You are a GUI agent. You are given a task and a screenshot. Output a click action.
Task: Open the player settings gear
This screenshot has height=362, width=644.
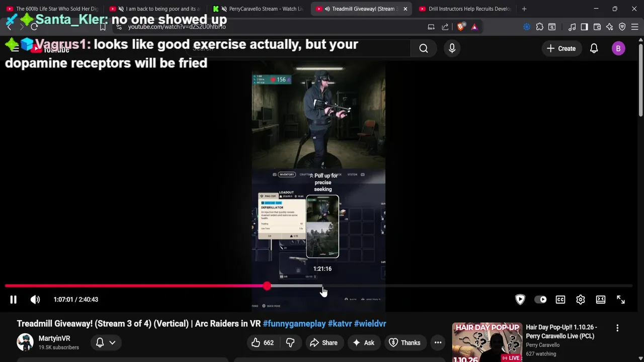coord(581,300)
